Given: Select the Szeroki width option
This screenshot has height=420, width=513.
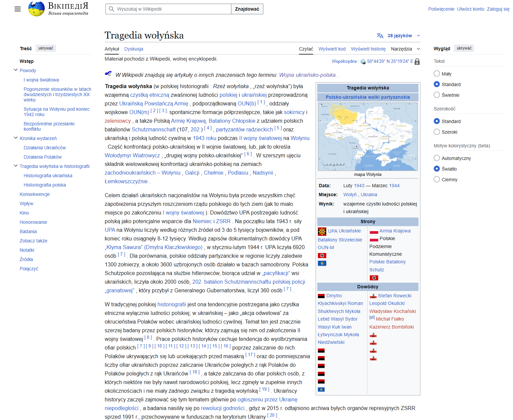Looking at the screenshot, I should coord(437,132).
